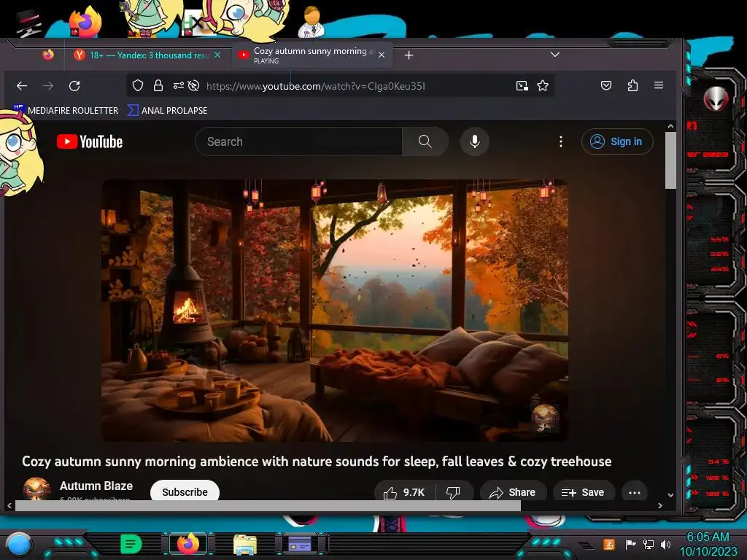Search with your voice microphone icon
747x560 pixels.
[x=474, y=141]
